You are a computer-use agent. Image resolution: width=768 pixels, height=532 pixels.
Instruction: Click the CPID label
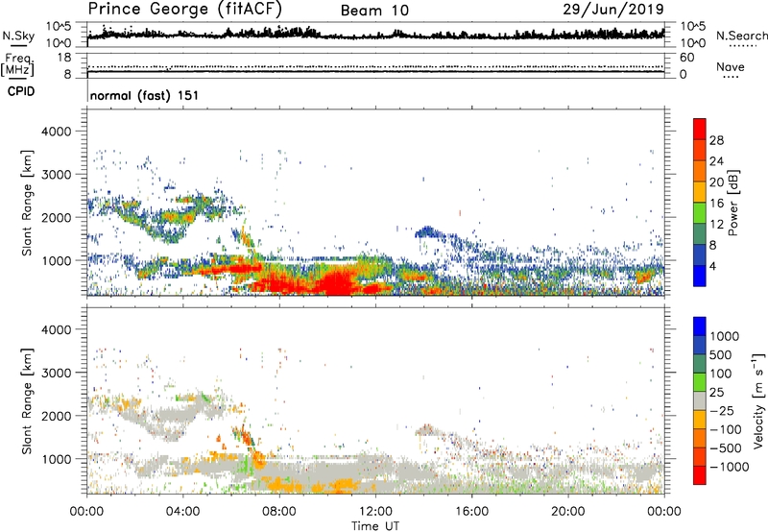[x=21, y=91]
